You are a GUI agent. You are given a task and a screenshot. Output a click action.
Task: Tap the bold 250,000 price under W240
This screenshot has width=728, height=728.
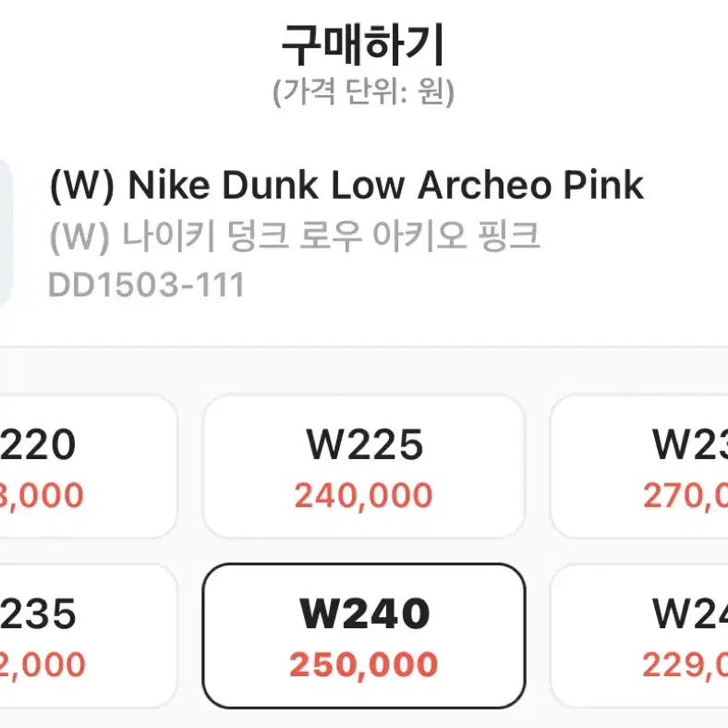click(363, 664)
